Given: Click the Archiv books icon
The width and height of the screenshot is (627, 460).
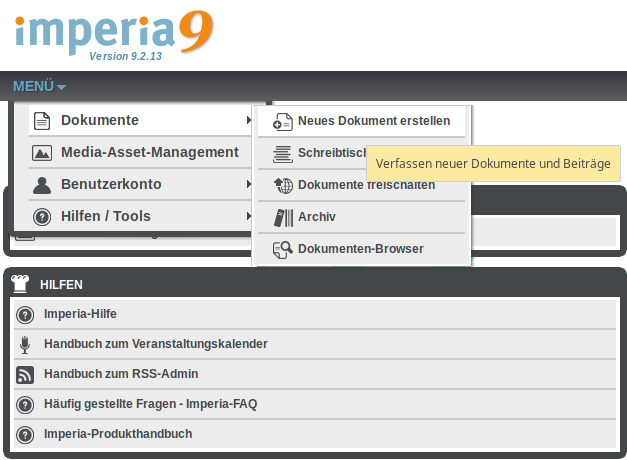Looking at the screenshot, I should [x=282, y=217].
